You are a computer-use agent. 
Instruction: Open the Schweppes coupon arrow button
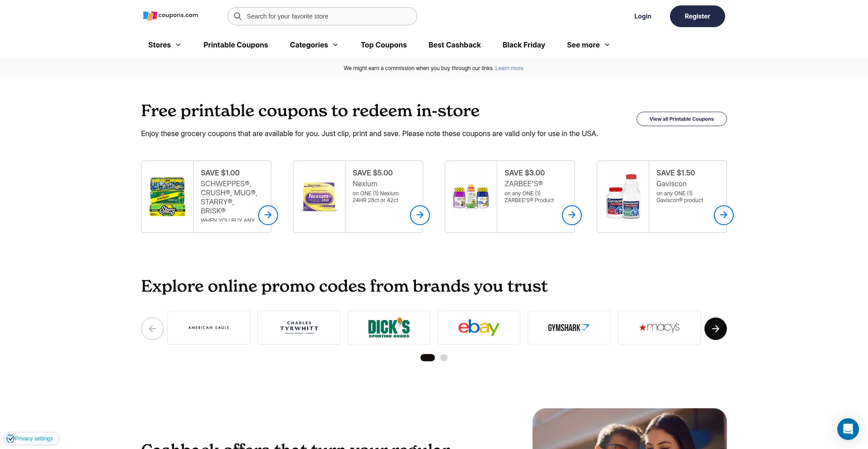(x=268, y=215)
